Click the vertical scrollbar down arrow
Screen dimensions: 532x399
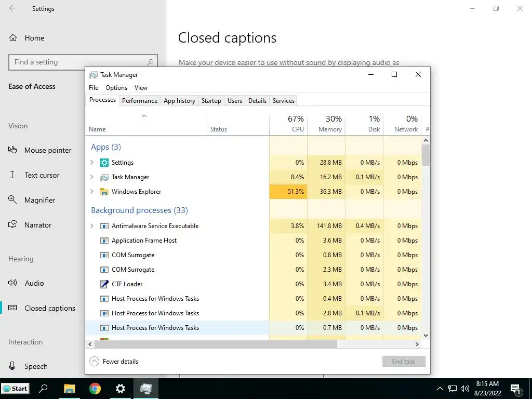pos(426,336)
